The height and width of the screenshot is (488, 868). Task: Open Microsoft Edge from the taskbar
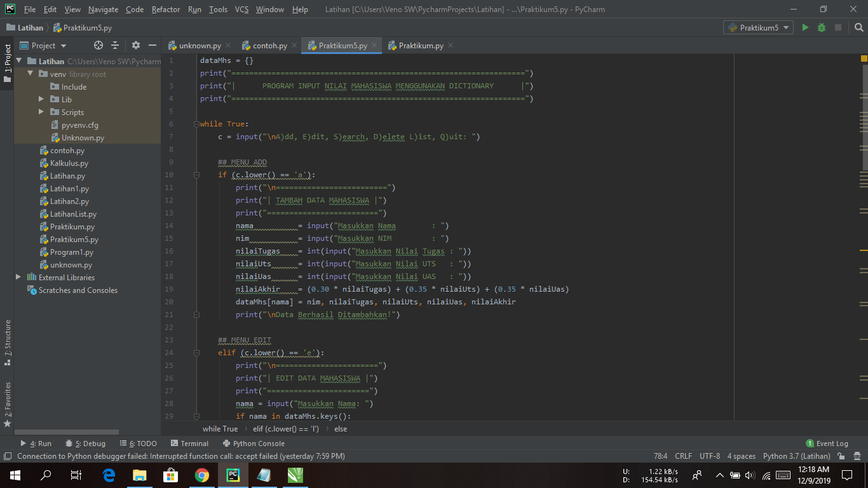point(109,475)
